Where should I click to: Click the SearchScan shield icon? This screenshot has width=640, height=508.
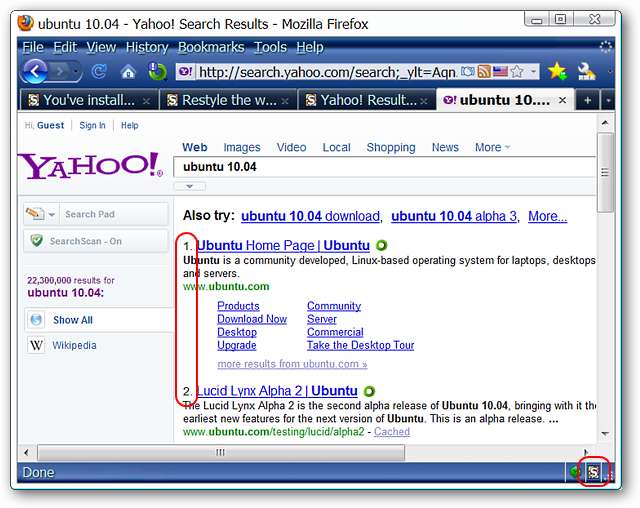(36, 240)
